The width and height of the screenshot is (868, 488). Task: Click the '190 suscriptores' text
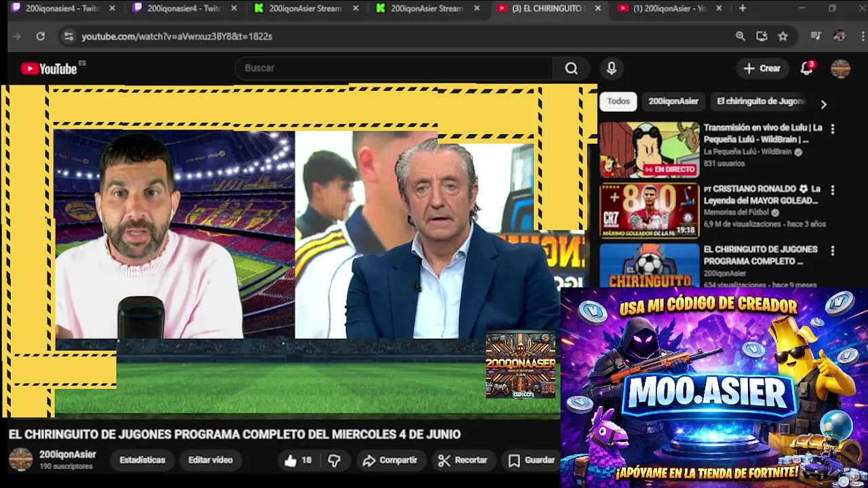coord(66,466)
